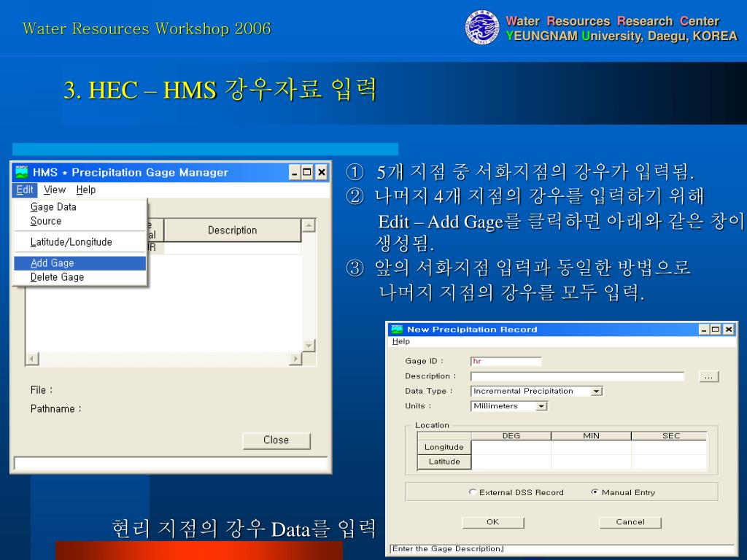
Task: Click Add Gage menu entry
Action: coord(80,262)
